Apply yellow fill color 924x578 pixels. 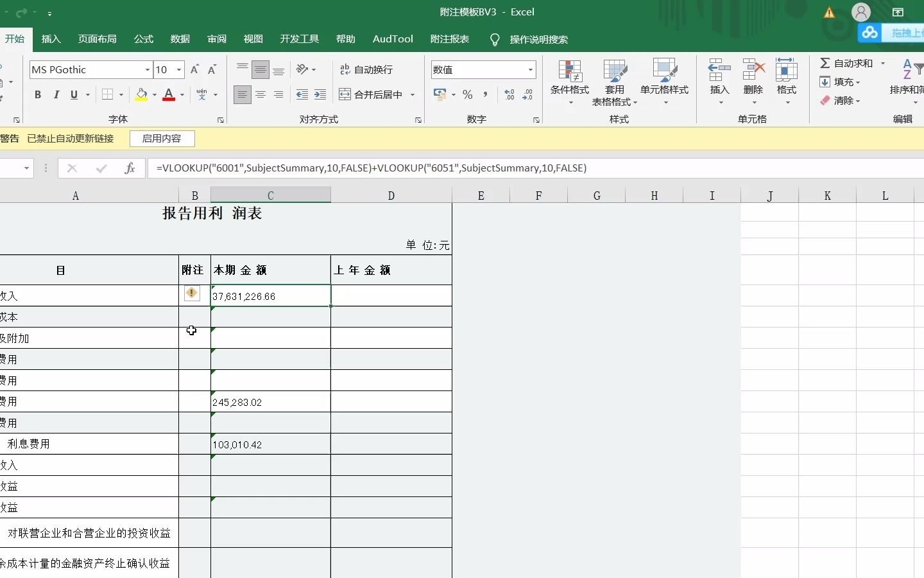coord(142,95)
